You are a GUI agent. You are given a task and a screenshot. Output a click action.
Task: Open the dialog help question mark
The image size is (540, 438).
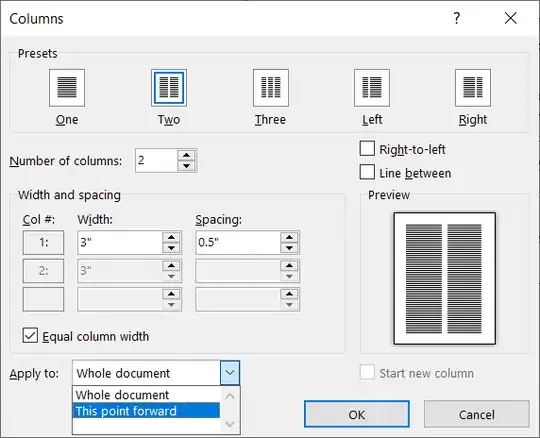click(x=457, y=18)
